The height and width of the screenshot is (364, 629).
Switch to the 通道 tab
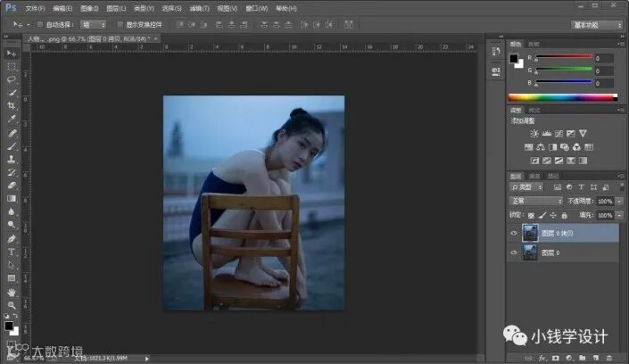534,177
